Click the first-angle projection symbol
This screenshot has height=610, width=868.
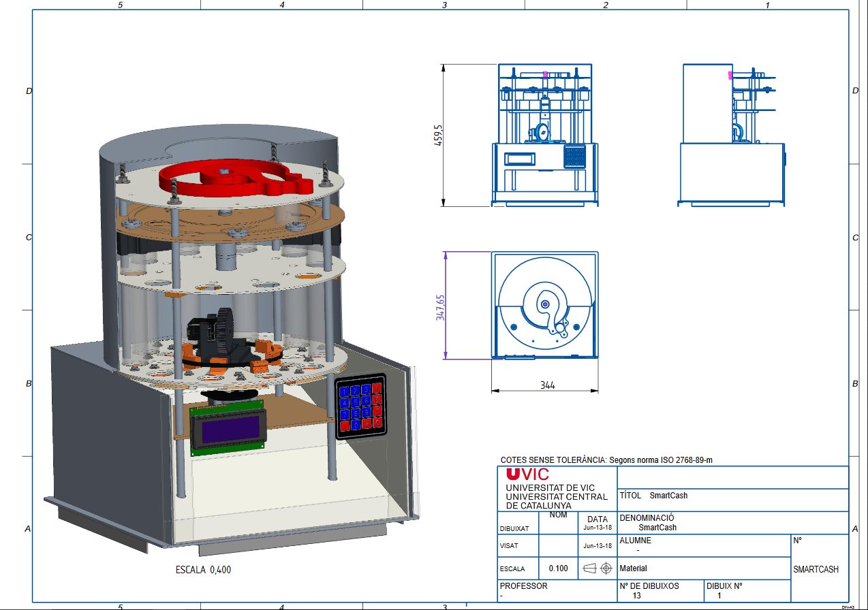(x=599, y=568)
